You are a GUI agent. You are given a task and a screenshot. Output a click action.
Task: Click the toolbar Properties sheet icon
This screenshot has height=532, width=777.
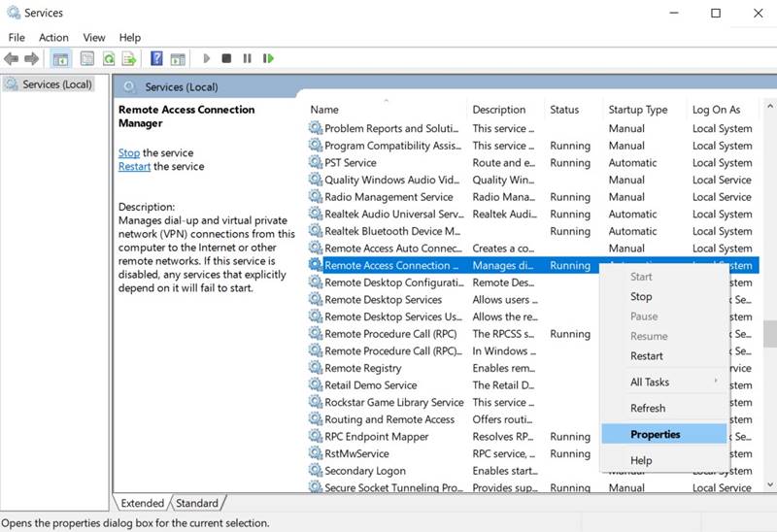pos(87,59)
